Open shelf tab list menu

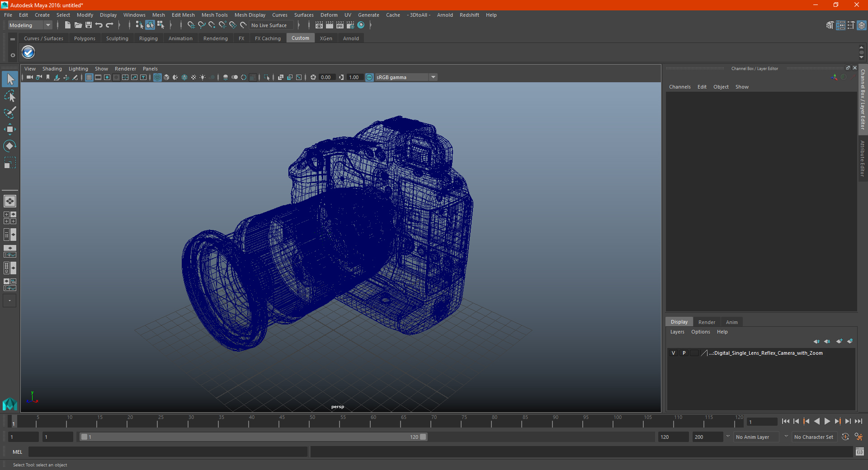point(13,39)
